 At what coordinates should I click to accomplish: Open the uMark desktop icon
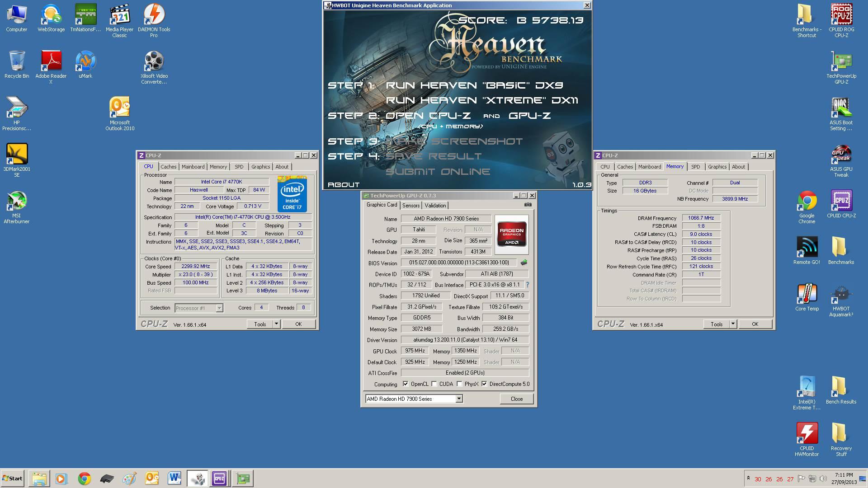pyautogui.click(x=85, y=65)
